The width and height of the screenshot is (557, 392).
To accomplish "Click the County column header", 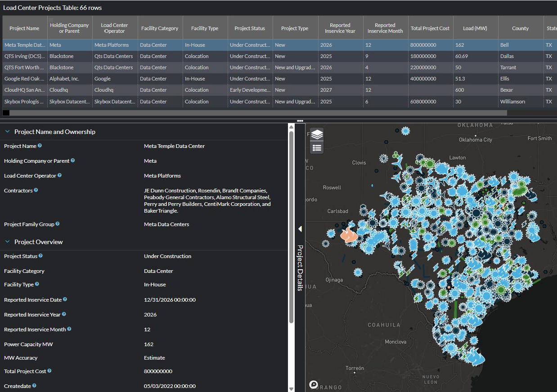I will point(520,27).
